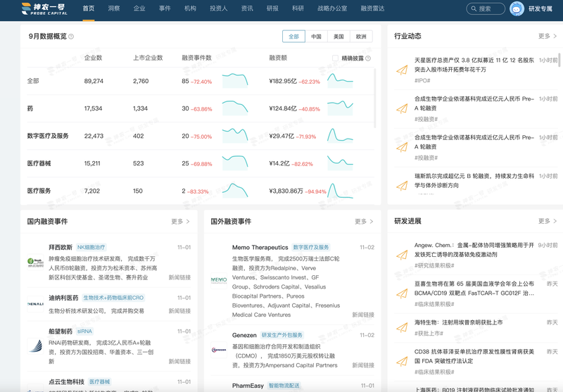The image size is (563, 392).
Task: Click the #IPO# hashtag
Action: click(422, 81)
